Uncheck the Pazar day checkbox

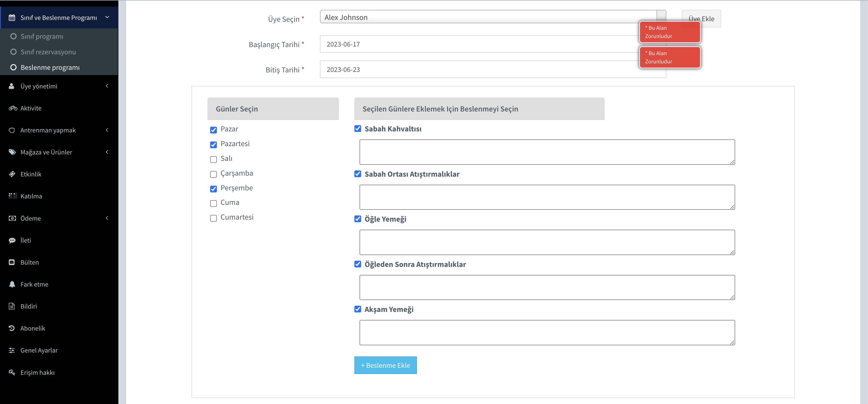point(213,130)
